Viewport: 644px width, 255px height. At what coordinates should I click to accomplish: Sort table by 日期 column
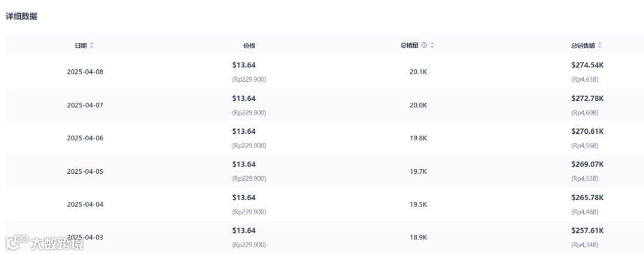click(x=92, y=45)
